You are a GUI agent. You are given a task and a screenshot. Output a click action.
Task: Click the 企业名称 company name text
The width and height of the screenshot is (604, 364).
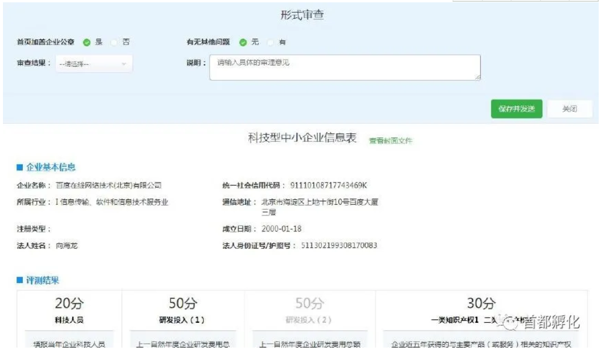click(109, 186)
